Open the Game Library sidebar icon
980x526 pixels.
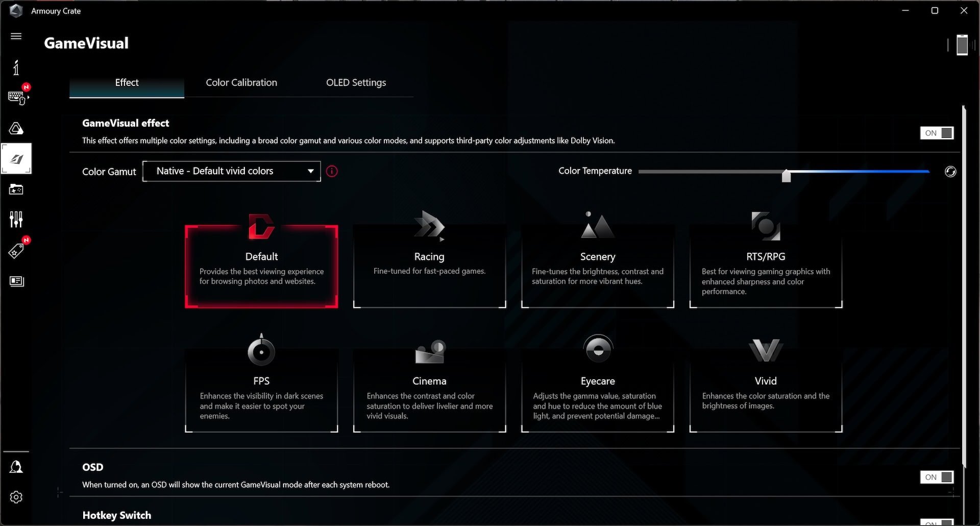[x=16, y=189]
